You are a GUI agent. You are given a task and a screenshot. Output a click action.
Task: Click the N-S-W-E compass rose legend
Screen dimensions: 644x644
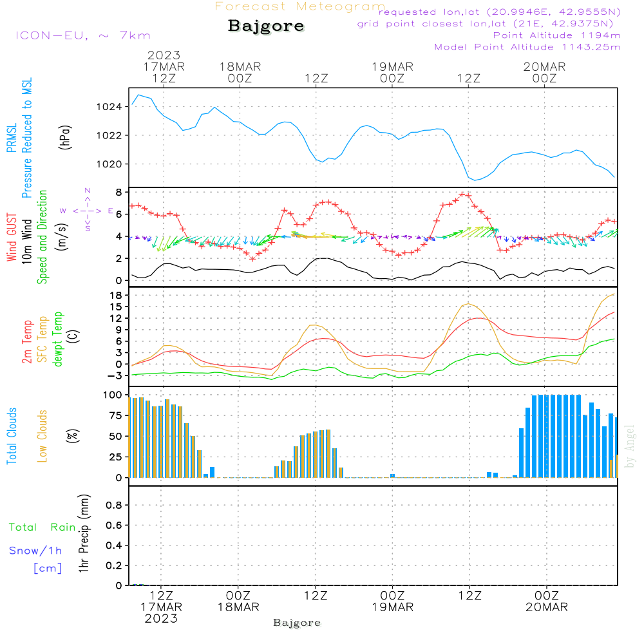[87, 211]
